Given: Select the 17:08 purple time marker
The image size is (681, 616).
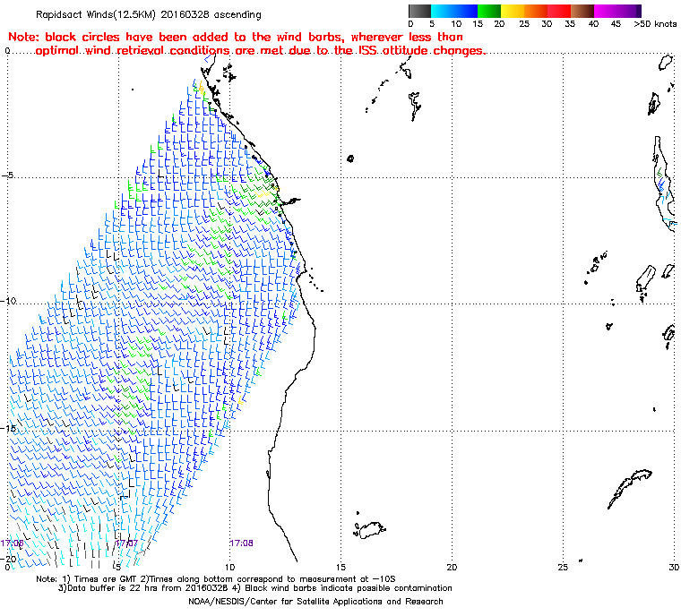Looking at the screenshot, I should click(x=241, y=543).
